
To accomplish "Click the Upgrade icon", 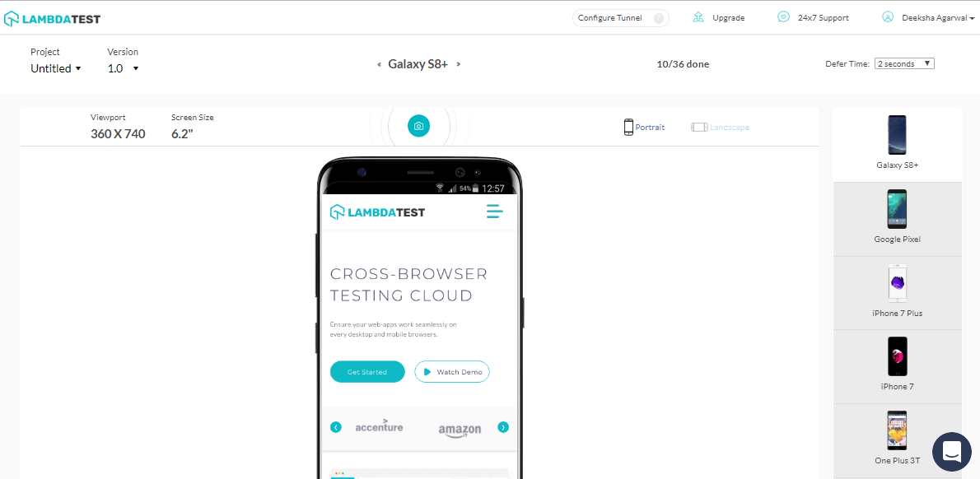I will pos(699,16).
